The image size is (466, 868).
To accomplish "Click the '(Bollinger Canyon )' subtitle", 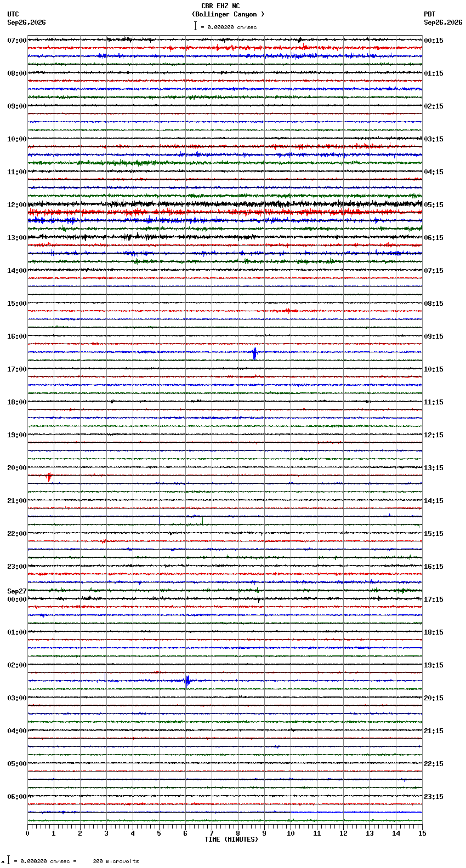I will click(x=228, y=14).
